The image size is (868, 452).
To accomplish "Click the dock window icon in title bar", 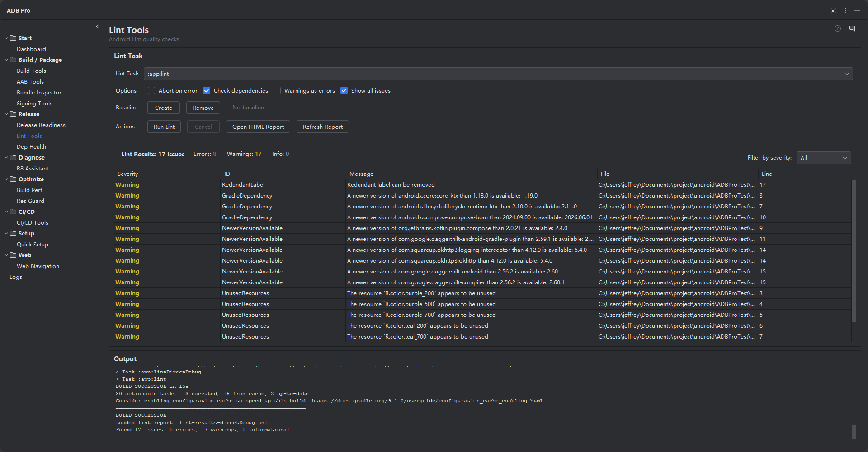I will [x=834, y=10].
